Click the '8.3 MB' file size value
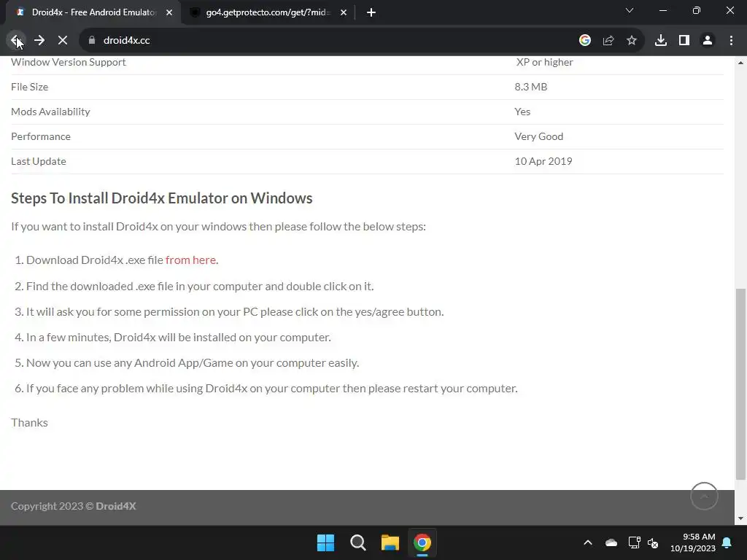Screen dimensions: 747x560 pos(531,87)
